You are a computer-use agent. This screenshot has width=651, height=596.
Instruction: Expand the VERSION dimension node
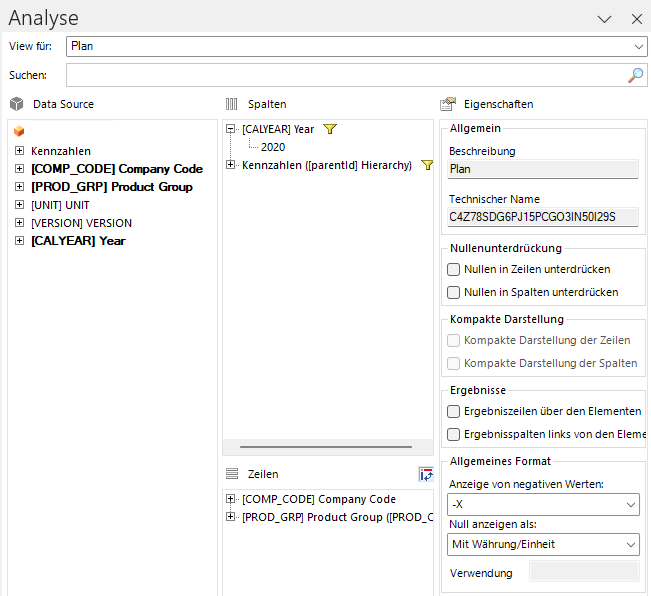20,223
